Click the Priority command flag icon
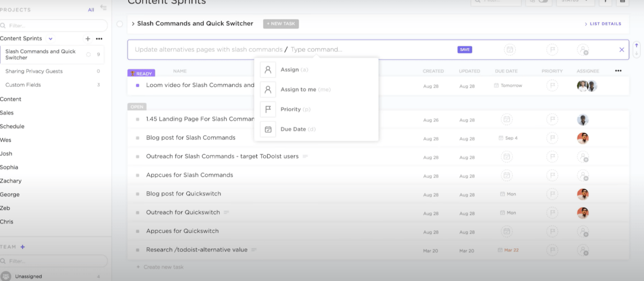This screenshot has width=644, height=281. click(x=268, y=109)
